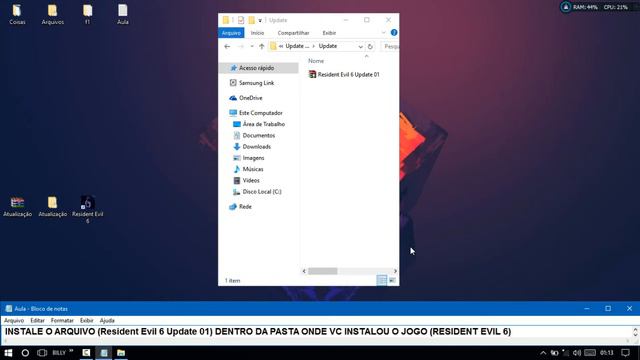Screen dimensions: 640x360
Task: Open the Coisas desktop folder icon
Action: click(17, 14)
